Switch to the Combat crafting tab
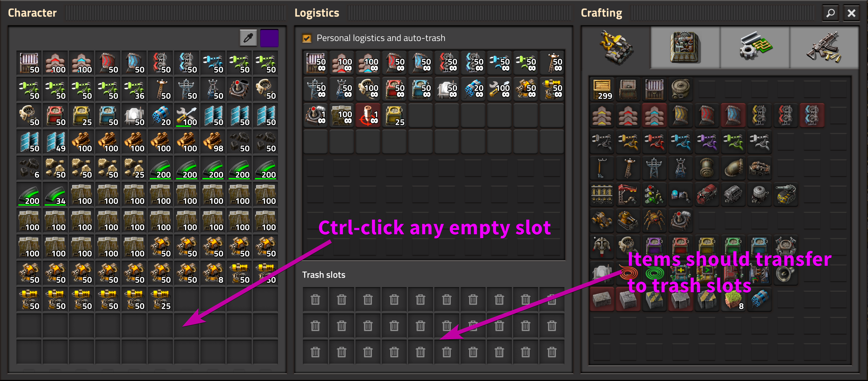This screenshot has width=868, height=381. (x=824, y=48)
